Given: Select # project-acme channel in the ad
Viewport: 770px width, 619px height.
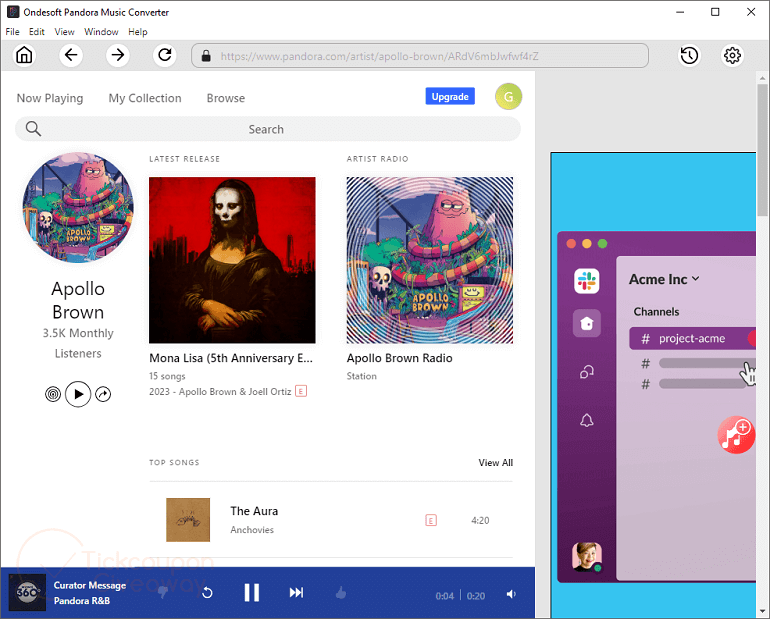Looking at the screenshot, I should (692, 338).
